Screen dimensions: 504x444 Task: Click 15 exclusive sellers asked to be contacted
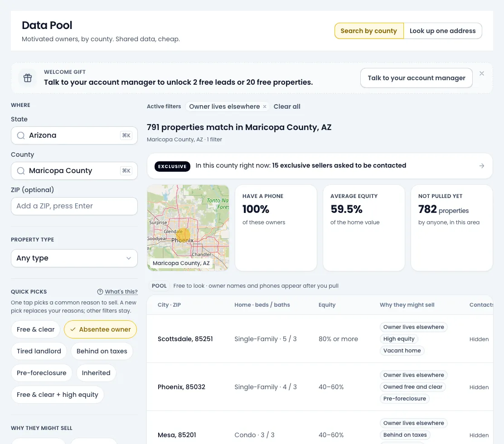(x=339, y=165)
